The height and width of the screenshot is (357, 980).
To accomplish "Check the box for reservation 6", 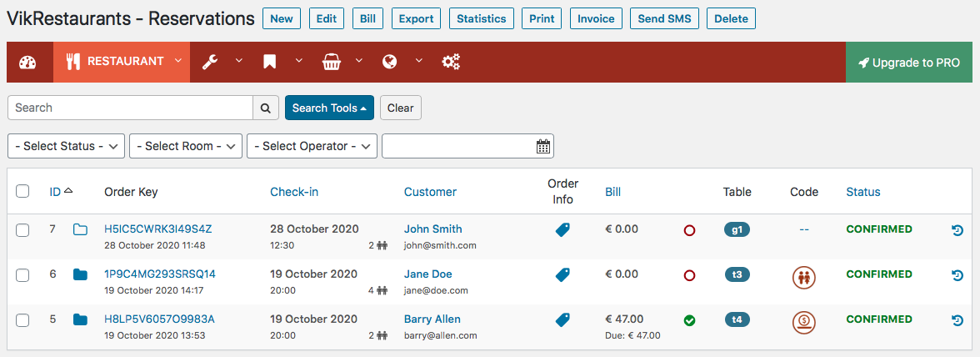I will pos(22,275).
